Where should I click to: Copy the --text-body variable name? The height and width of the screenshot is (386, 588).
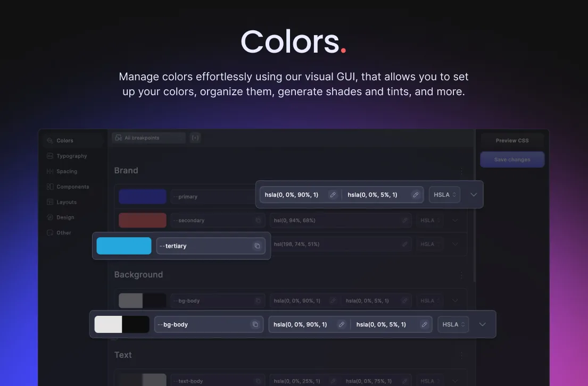258,381
